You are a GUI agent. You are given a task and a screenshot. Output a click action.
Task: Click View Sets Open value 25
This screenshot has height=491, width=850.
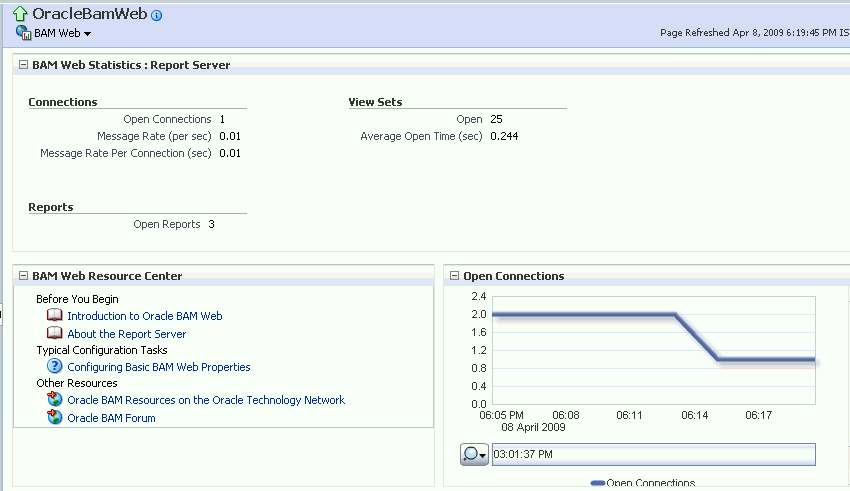click(x=497, y=119)
